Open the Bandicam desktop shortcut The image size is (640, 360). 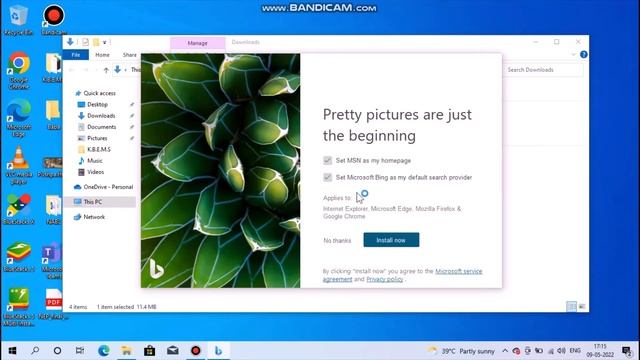click(54, 19)
